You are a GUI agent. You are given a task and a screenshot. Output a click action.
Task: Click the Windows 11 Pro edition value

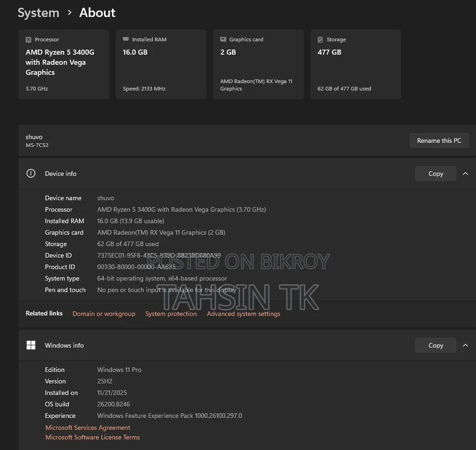tap(119, 370)
